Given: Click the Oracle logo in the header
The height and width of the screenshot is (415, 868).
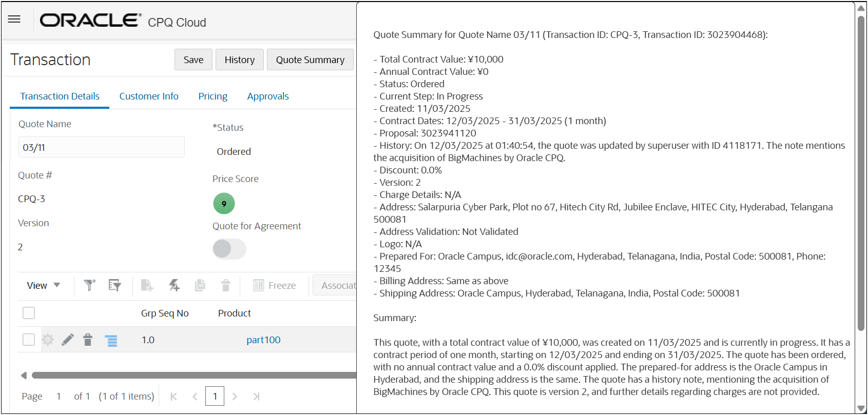Looking at the screenshot, I should (x=90, y=21).
